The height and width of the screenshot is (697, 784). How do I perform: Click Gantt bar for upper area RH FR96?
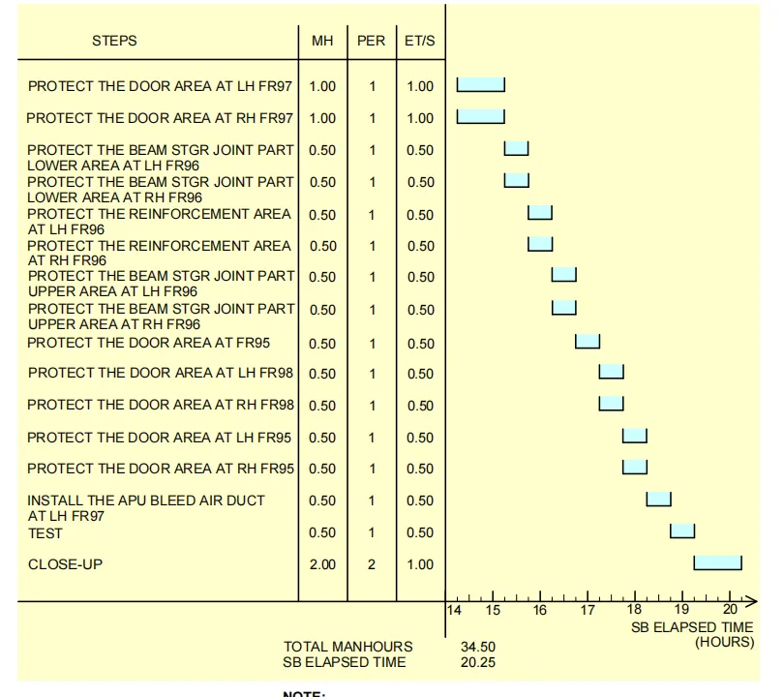coord(564,308)
